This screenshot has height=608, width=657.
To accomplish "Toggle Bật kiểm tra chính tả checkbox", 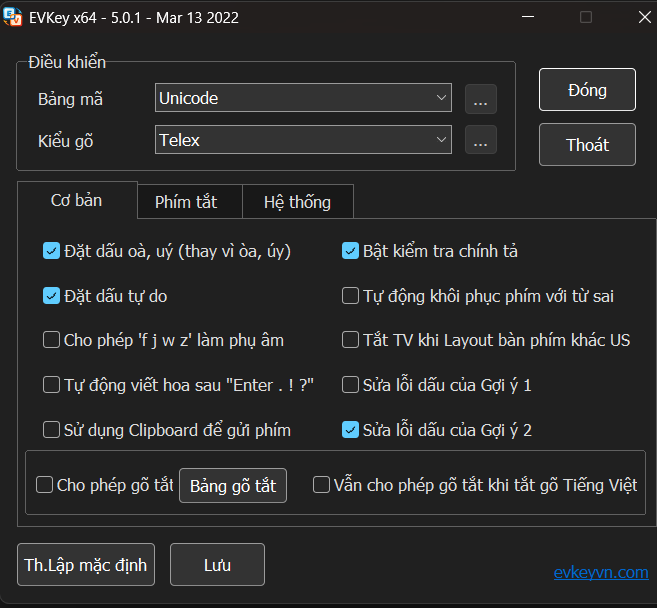I will tap(351, 251).
